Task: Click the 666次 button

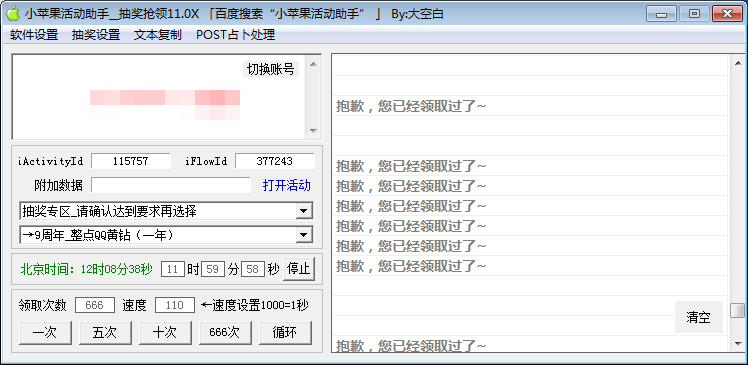Action: pyautogui.click(x=225, y=333)
